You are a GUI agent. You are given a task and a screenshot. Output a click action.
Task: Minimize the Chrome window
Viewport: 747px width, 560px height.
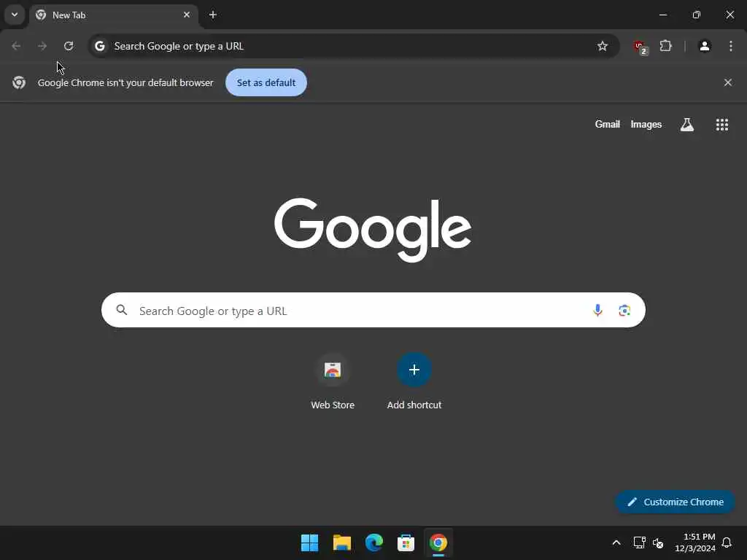[x=662, y=15]
